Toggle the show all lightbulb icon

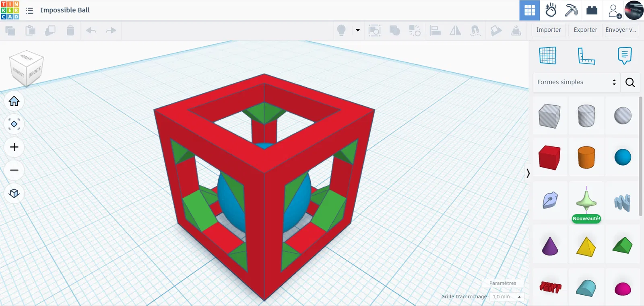pos(341,30)
